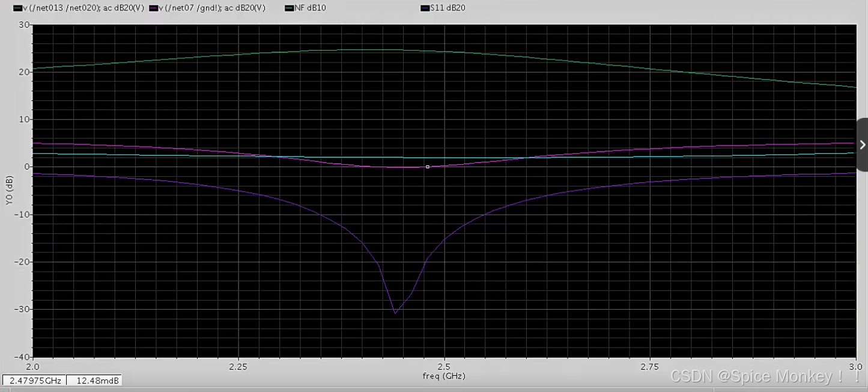Screen dimensions: 868x392
Task: Click the -40 tick label on the y-axis
Action: tap(22, 357)
